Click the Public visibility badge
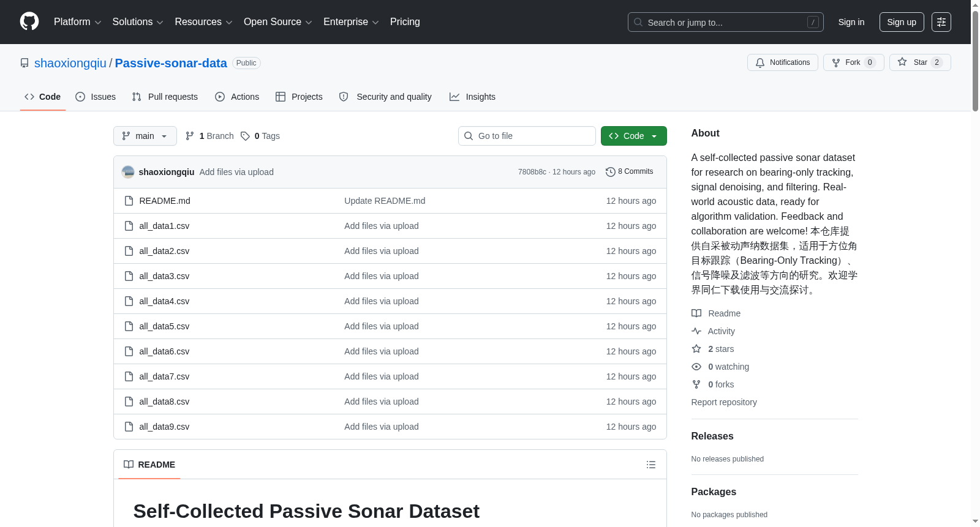 246,63
